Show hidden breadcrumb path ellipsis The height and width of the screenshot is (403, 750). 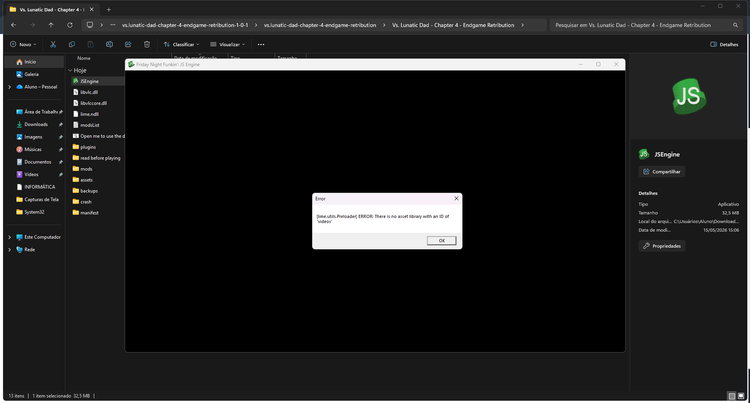[x=113, y=25]
